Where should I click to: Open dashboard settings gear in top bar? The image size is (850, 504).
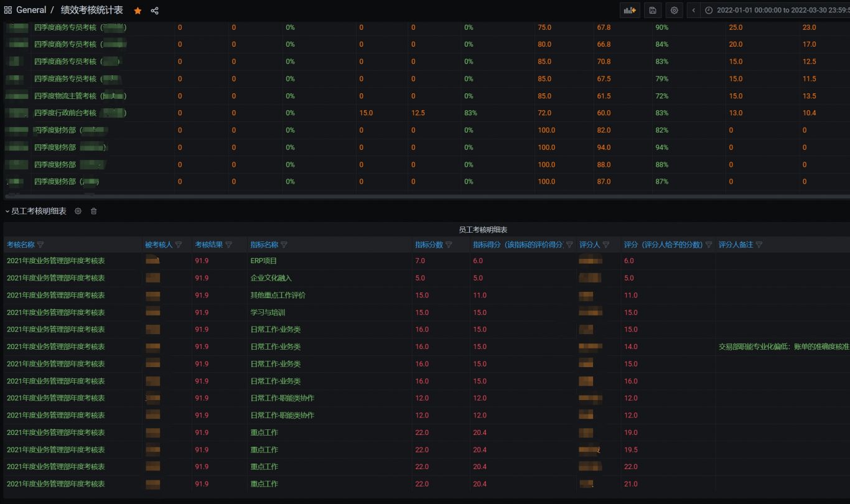click(674, 10)
